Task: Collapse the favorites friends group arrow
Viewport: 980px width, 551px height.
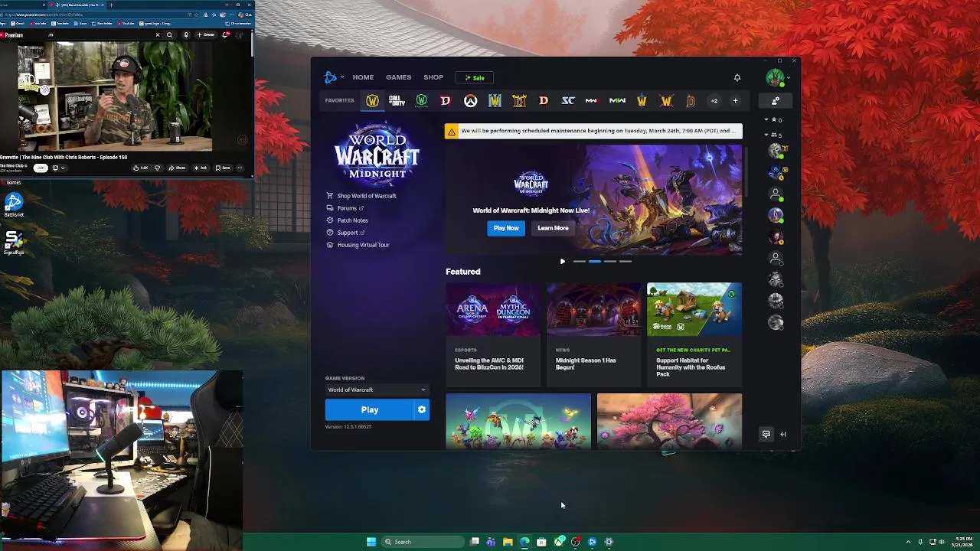Action: tap(766, 120)
